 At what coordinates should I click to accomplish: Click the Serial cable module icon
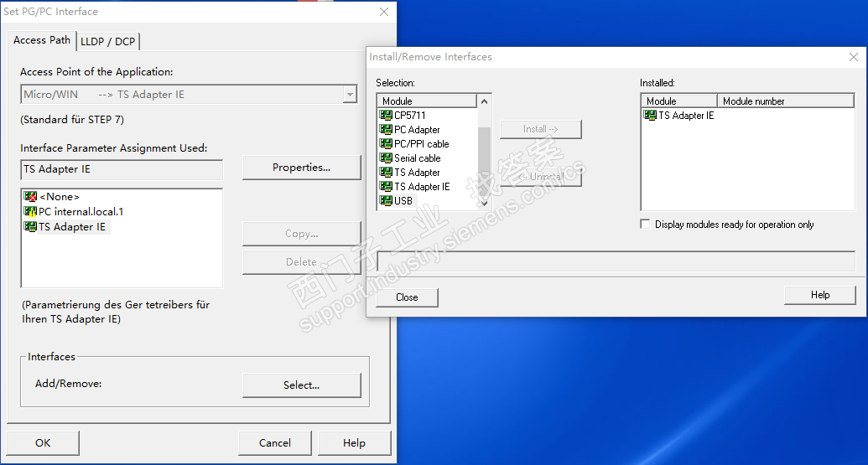click(386, 158)
